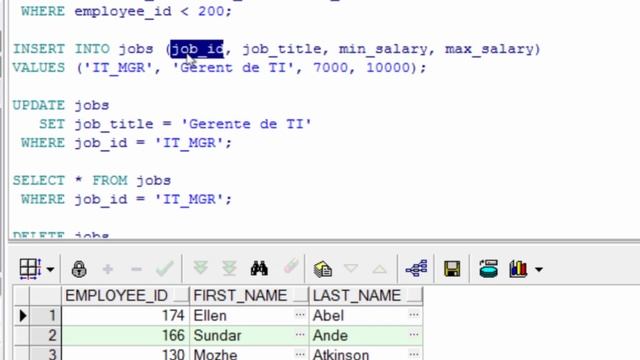Click 'employee_id < 200' condition text
Screen dimensions: 640x360
(x=149, y=11)
